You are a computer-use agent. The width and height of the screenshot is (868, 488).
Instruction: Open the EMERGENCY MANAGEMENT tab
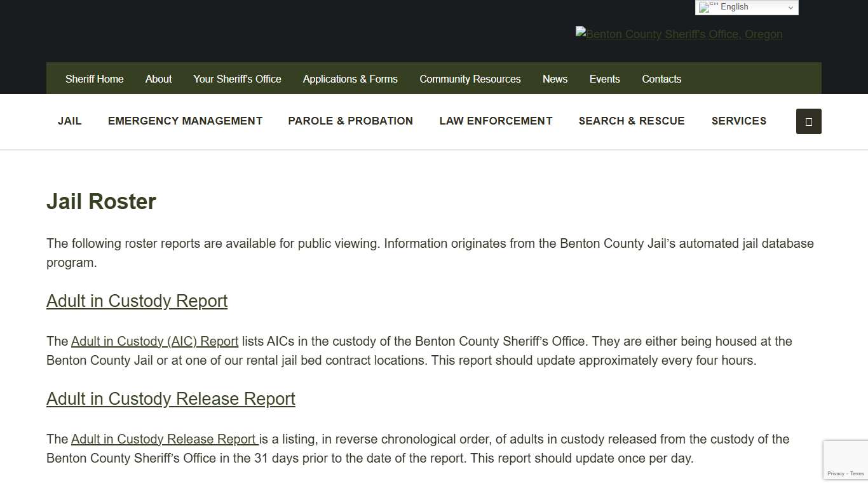click(x=185, y=121)
